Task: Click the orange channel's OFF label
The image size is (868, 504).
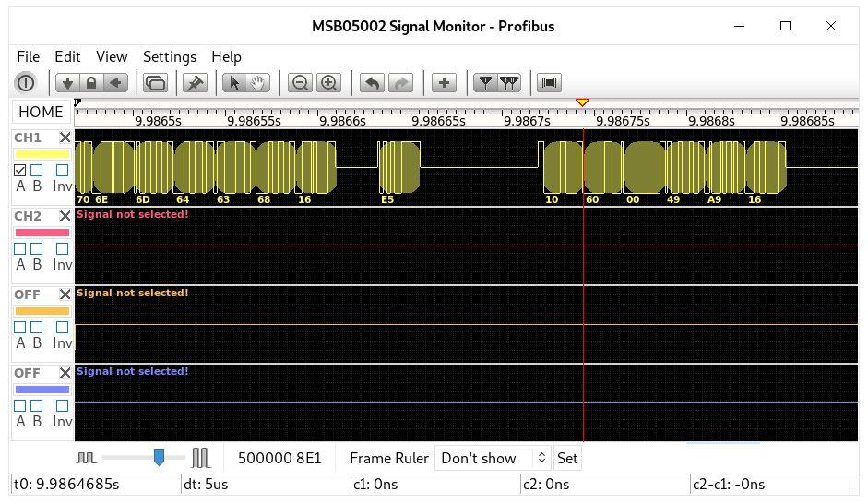Action: [27, 294]
